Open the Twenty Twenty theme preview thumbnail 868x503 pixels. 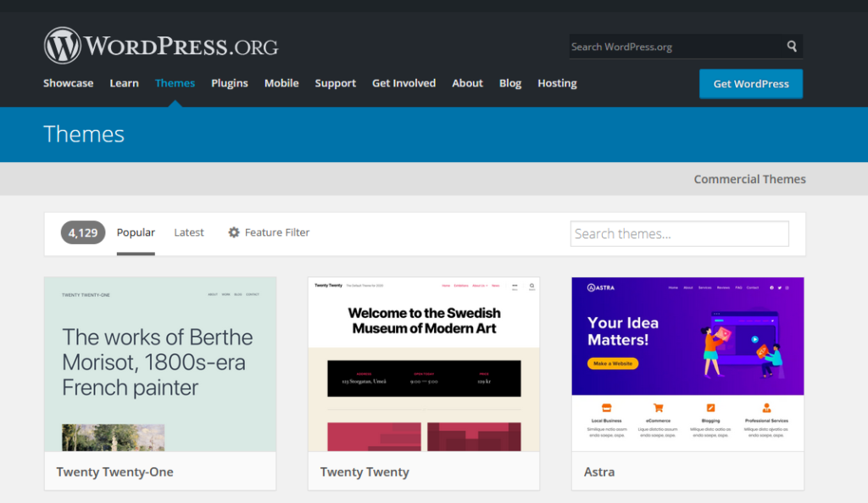424,365
